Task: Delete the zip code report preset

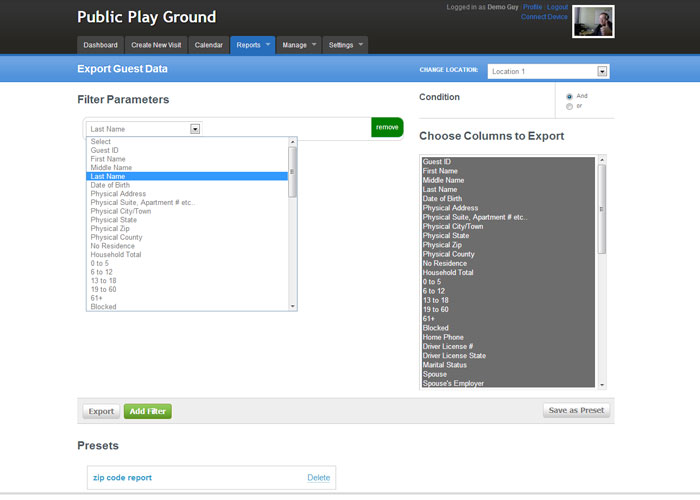Action: pos(319,478)
